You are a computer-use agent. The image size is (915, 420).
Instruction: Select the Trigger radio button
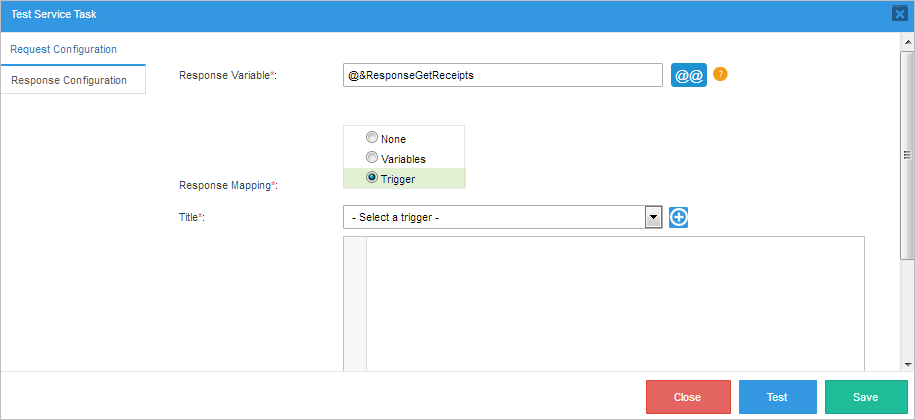coord(372,178)
